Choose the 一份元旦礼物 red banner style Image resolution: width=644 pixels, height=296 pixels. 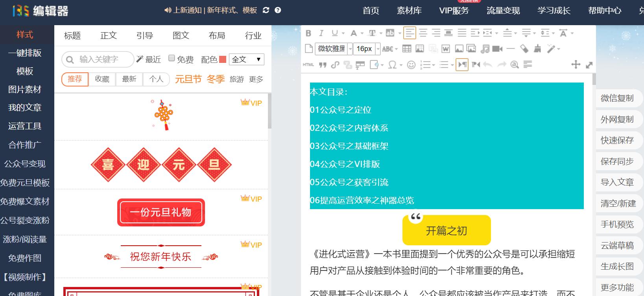click(x=161, y=213)
